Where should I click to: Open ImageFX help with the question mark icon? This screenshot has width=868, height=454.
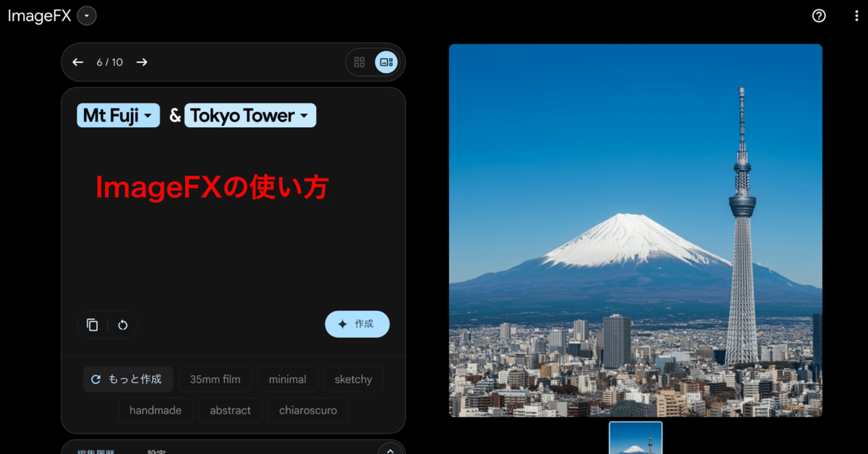pyautogui.click(x=818, y=15)
